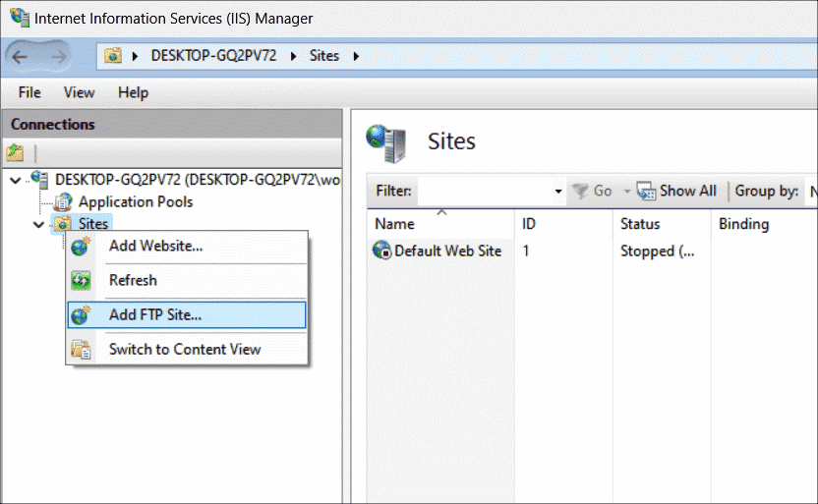
Task: Click the ID column header
Action: click(563, 224)
